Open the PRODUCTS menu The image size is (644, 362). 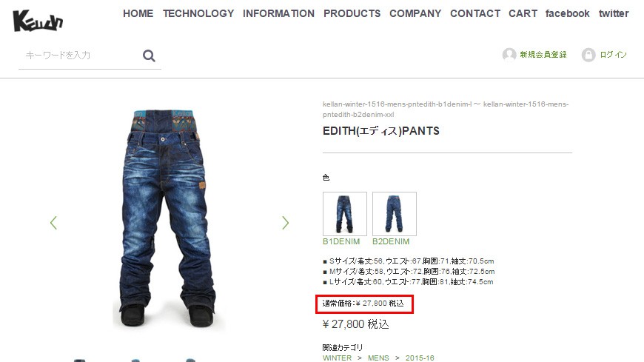[352, 13]
